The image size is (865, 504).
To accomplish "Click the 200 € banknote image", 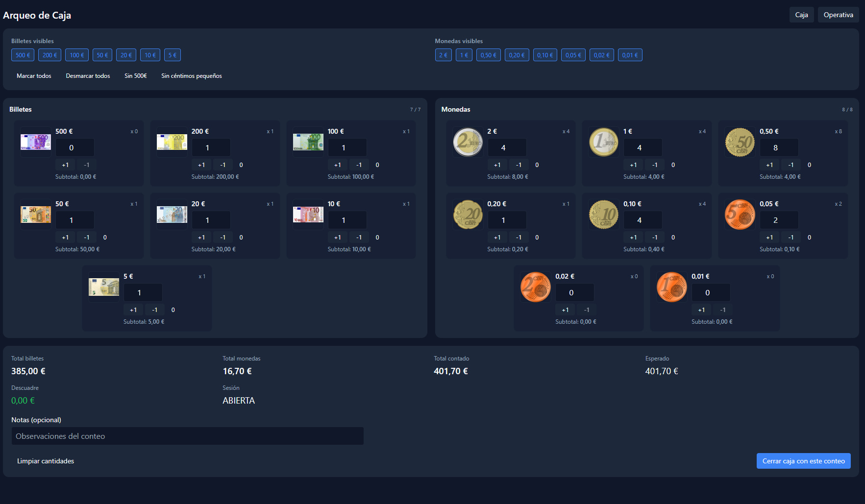I will 172,142.
